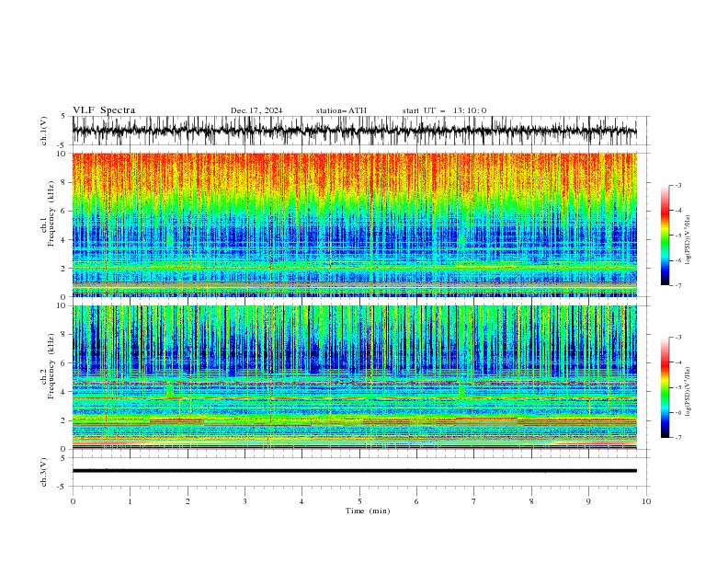Click the ch.2 spectrogram panel
This screenshot has height=563, width=728.
354,377
